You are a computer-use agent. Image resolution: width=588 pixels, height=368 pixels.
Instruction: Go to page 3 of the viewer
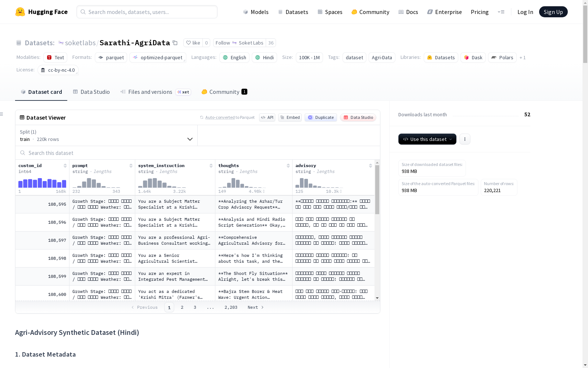(195, 307)
